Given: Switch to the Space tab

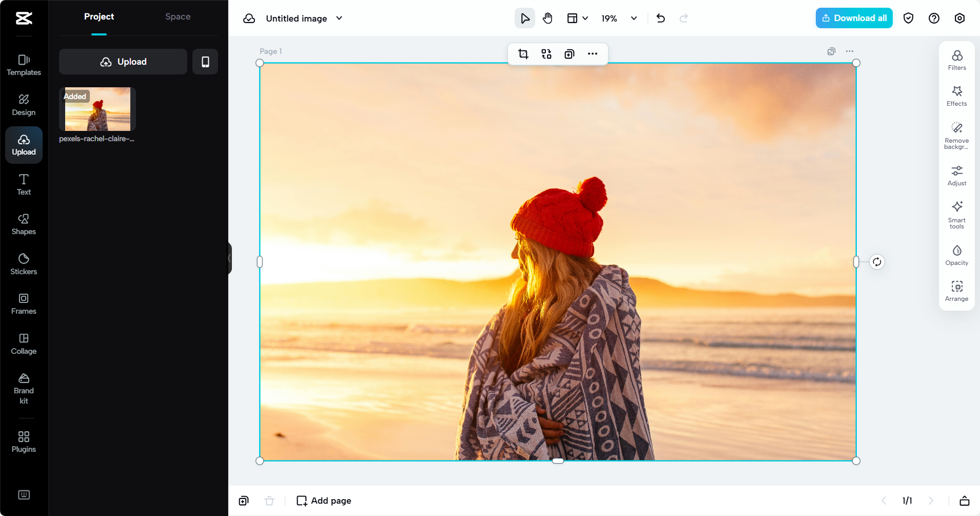Looking at the screenshot, I should [x=178, y=16].
